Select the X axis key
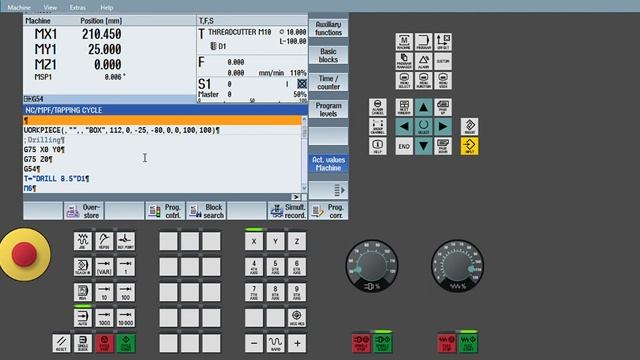640x360 pixels. 254,241
